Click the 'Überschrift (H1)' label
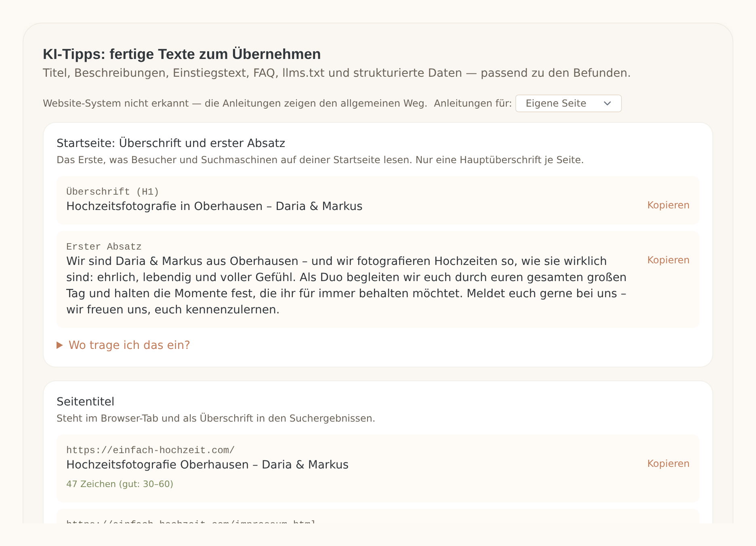 (112, 191)
